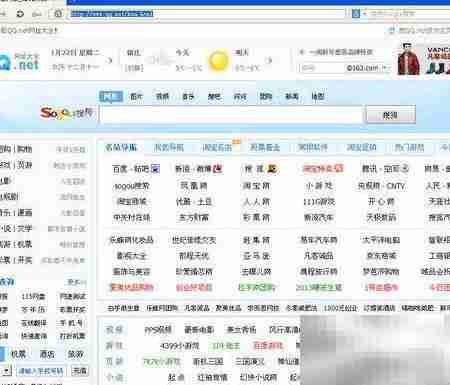Click the Weibo icon next to 新浪·微博

point(218,169)
